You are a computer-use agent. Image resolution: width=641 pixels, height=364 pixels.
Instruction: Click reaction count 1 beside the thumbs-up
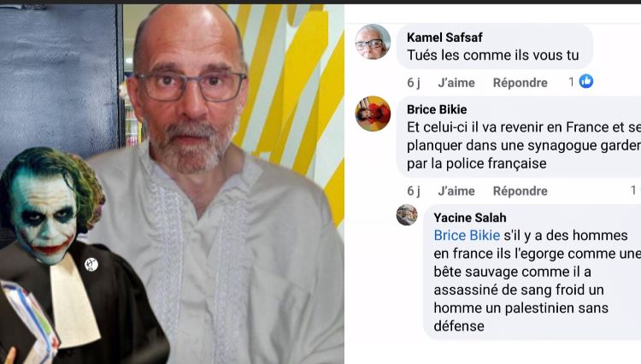[572, 82]
